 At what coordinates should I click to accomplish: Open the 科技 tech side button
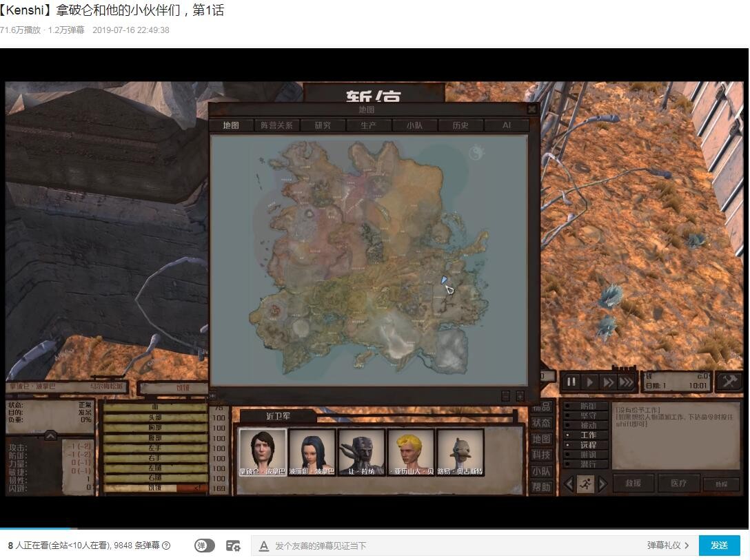point(541,455)
